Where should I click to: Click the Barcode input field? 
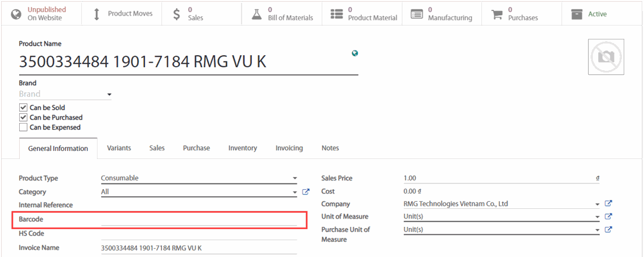pyautogui.click(x=199, y=220)
